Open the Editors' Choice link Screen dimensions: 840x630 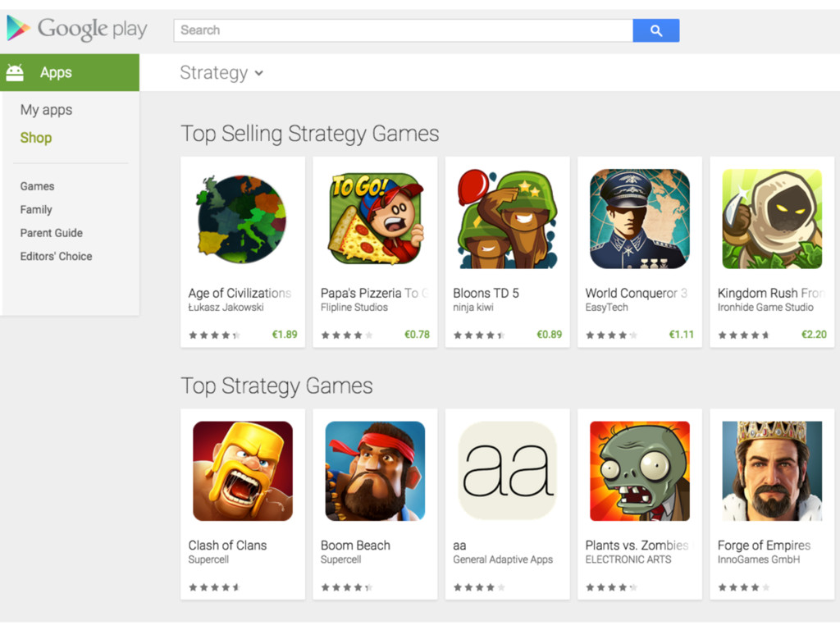57,256
